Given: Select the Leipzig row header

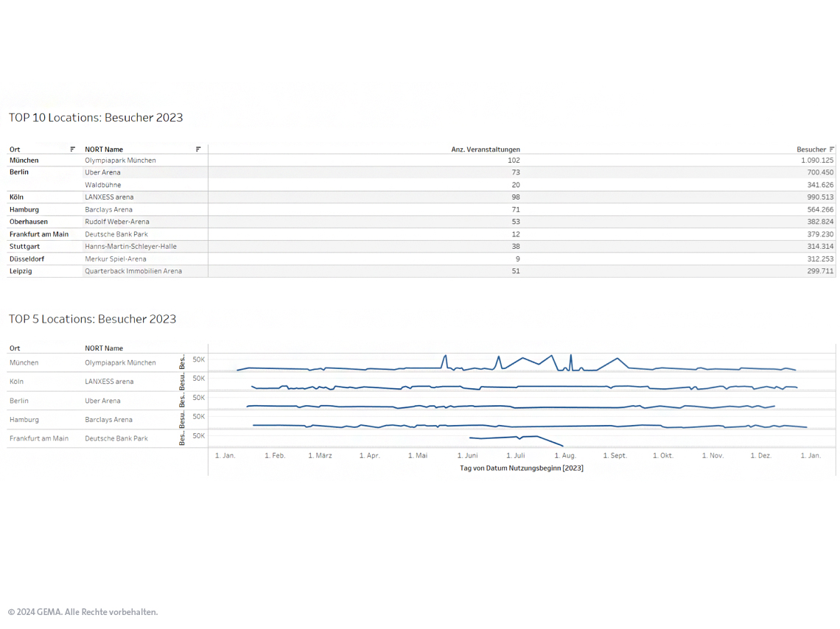Looking at the screenshot, I should [21, 271].
